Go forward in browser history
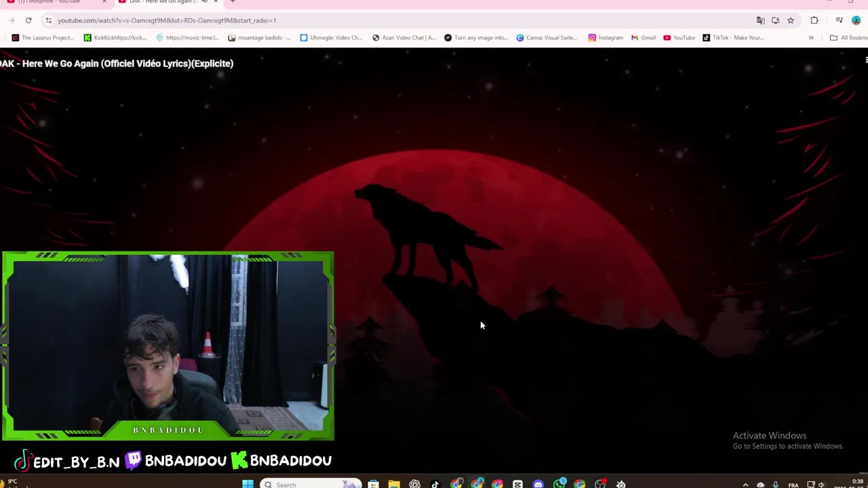 (x=12, y=20)
